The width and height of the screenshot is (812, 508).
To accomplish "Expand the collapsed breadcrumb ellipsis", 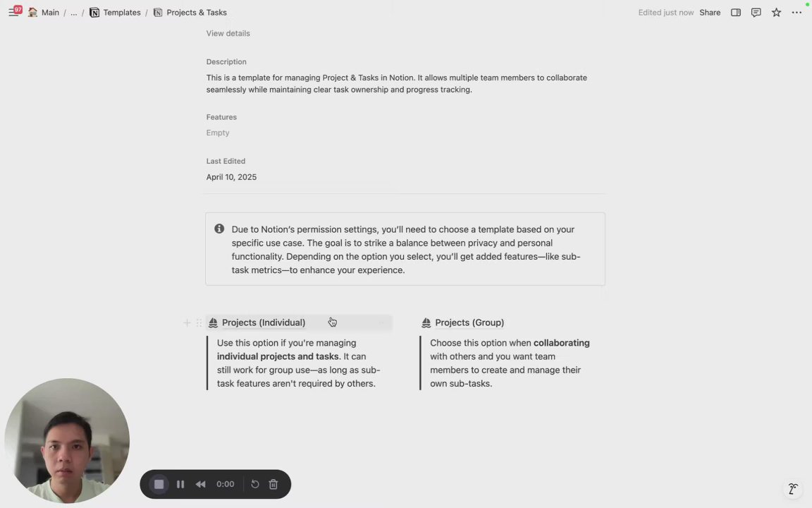I will point(73,13).
